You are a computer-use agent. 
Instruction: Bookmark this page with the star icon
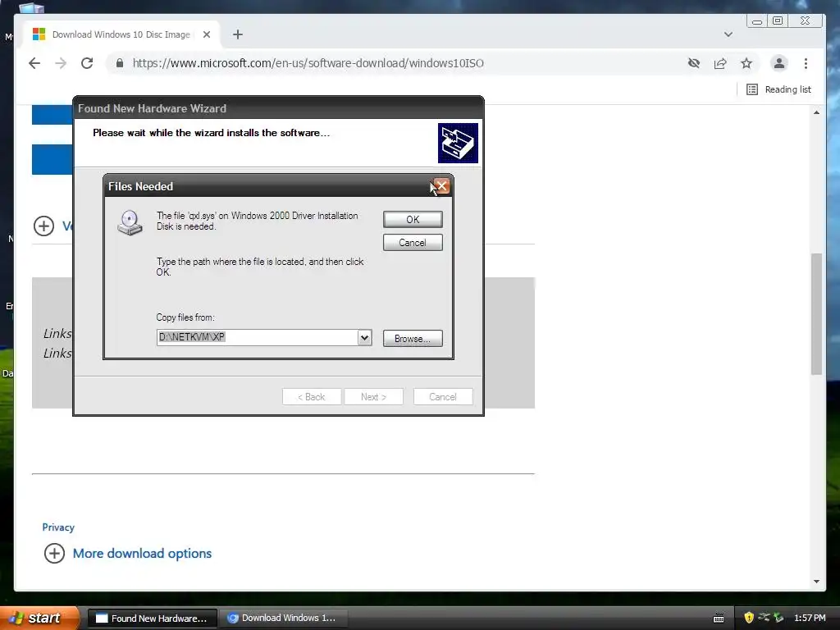746,63
